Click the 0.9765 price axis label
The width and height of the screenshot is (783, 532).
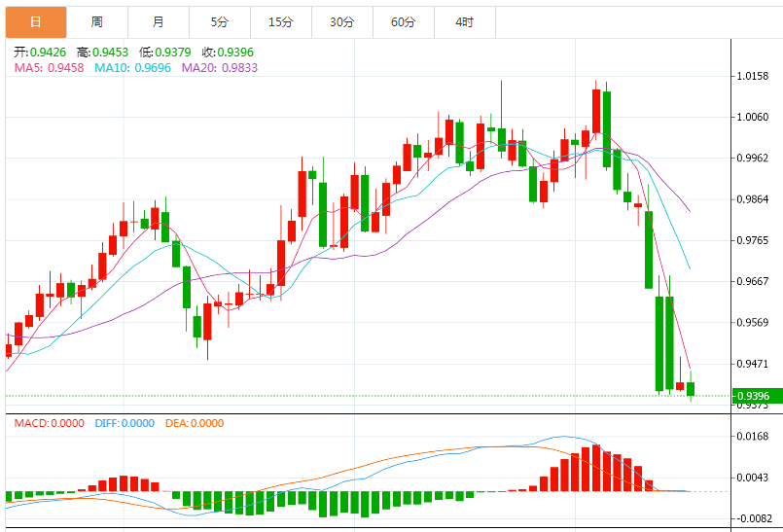[x=753, y=241]
